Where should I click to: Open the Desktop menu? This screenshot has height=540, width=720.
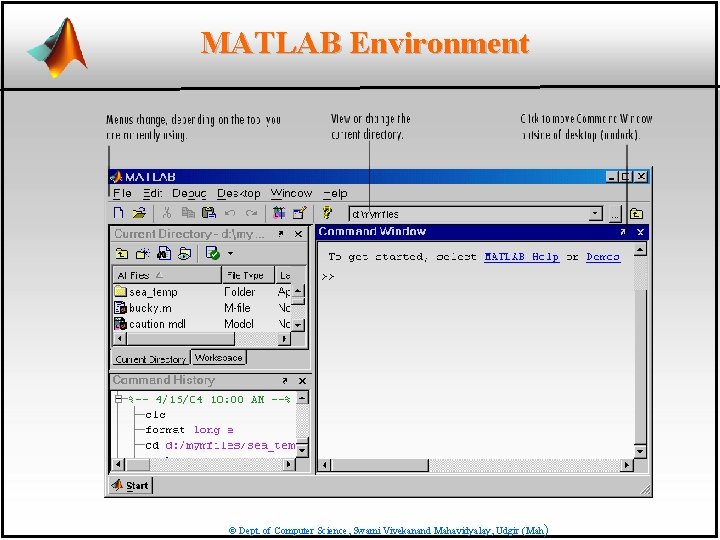(x=239, y=193)
